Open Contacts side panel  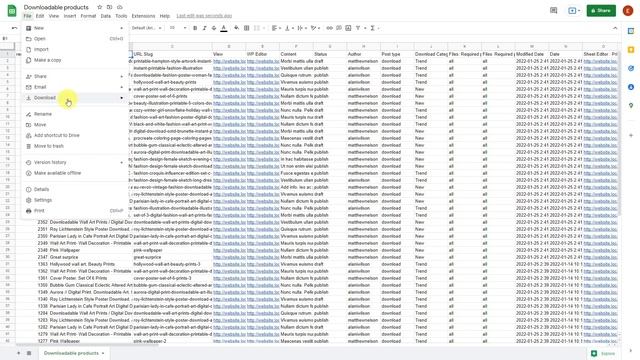pyautogui.click(x=631, y=87)
